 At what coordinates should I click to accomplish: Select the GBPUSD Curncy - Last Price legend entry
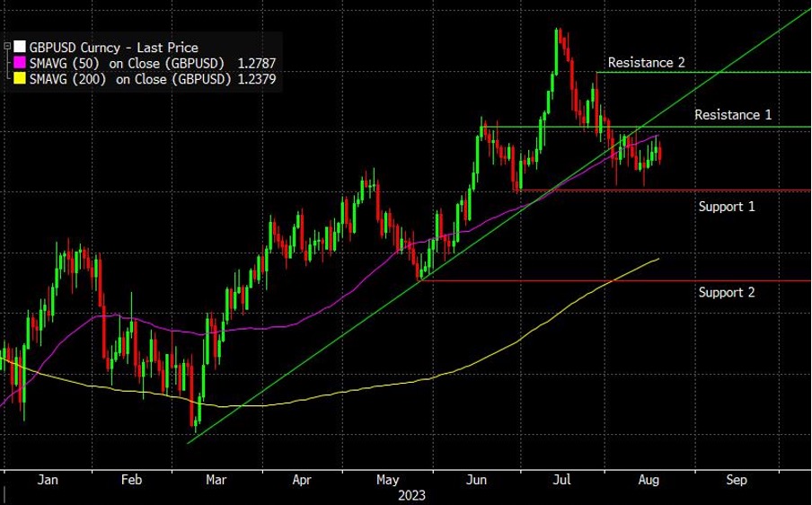(113, 48)
